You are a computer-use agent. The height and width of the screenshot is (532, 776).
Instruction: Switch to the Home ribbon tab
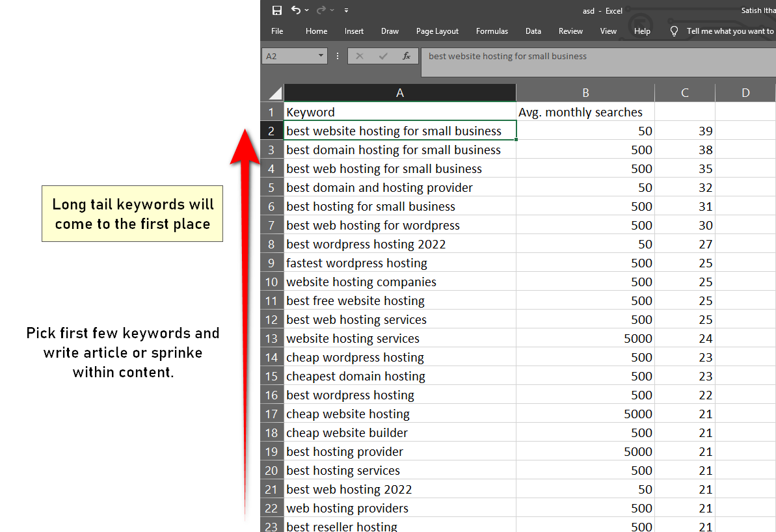(x=316, y=31)
